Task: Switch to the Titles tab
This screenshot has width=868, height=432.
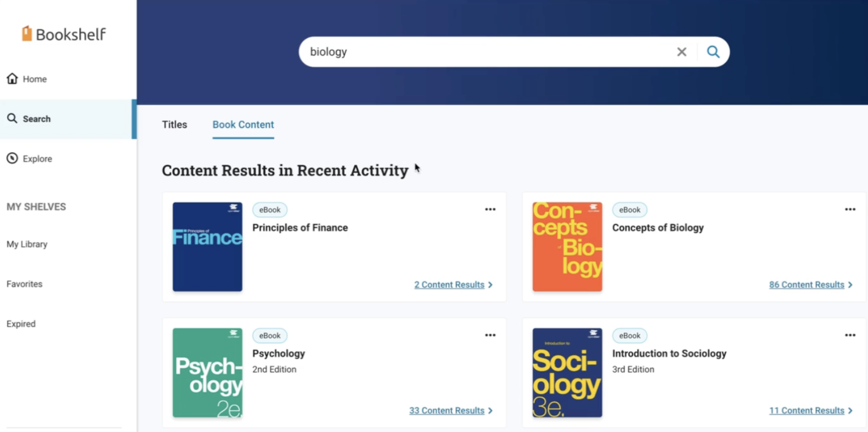Action: [x=174, y=125]
